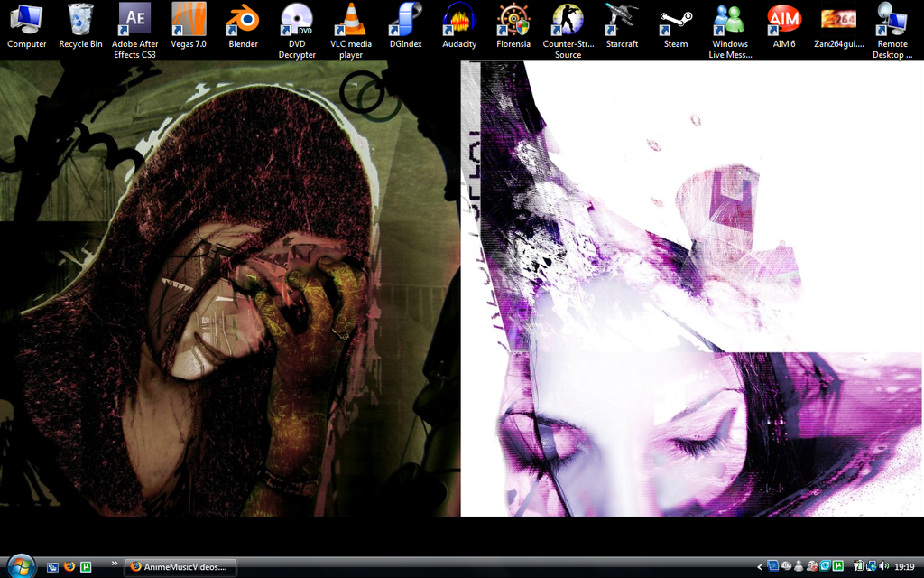924x578 pixels.
Task: Select the VLC media player shortcut
Action: pyautogui.click(x=351, y=31)
